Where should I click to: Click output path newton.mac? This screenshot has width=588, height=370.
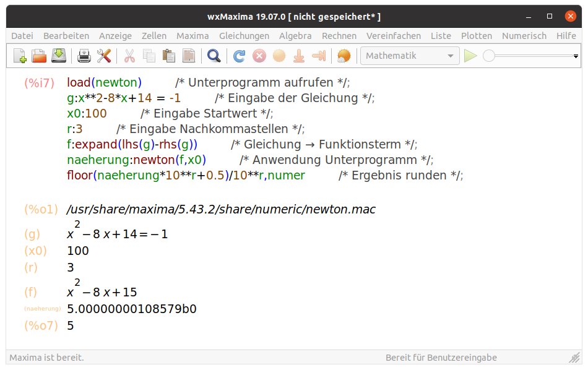coord(221,209)
